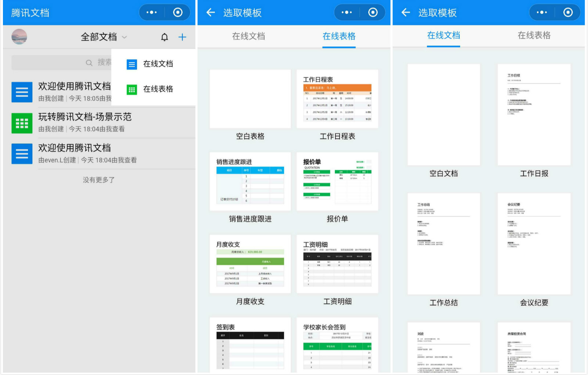Expand the 全部文档 dropdown
Viewport: 588px width, 375px height.
pos(104,37)
